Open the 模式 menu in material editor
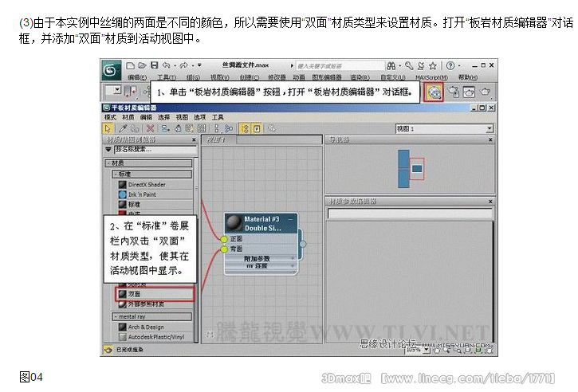This screenshot has width=578, height=392. [x=110, y=117]
